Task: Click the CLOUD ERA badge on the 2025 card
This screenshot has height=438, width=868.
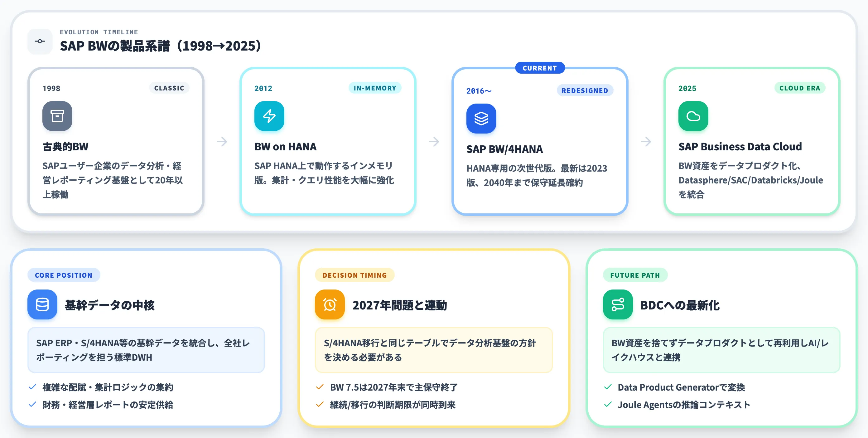Action: (800, 88)
